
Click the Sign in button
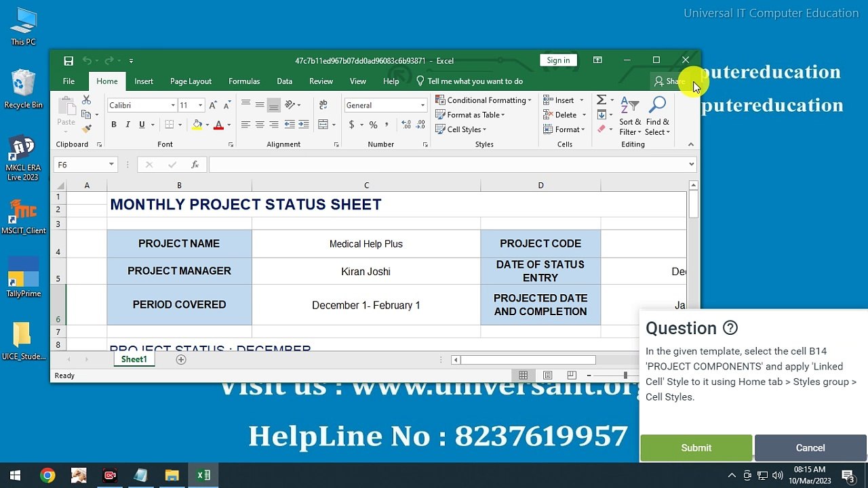click(558, 60)
